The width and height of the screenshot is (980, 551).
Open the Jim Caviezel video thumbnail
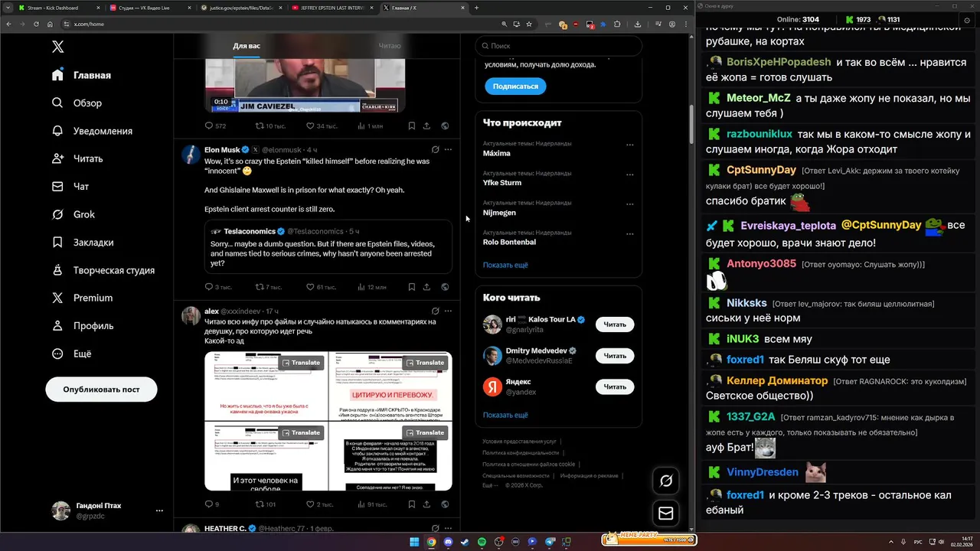coord(305,86)
